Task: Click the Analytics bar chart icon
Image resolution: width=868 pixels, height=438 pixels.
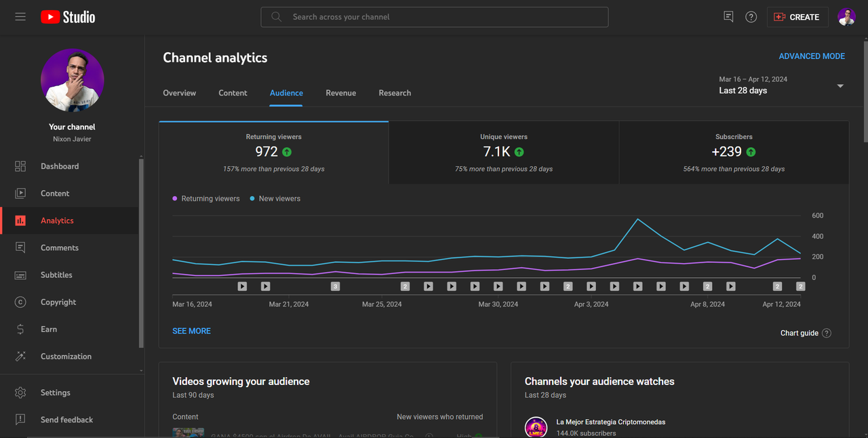Action: coord(20,220)
